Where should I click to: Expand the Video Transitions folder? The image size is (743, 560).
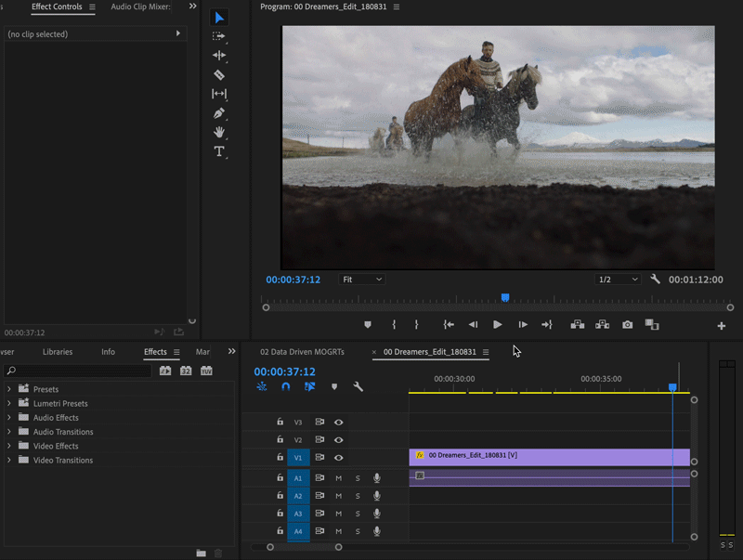pos(9,461)
